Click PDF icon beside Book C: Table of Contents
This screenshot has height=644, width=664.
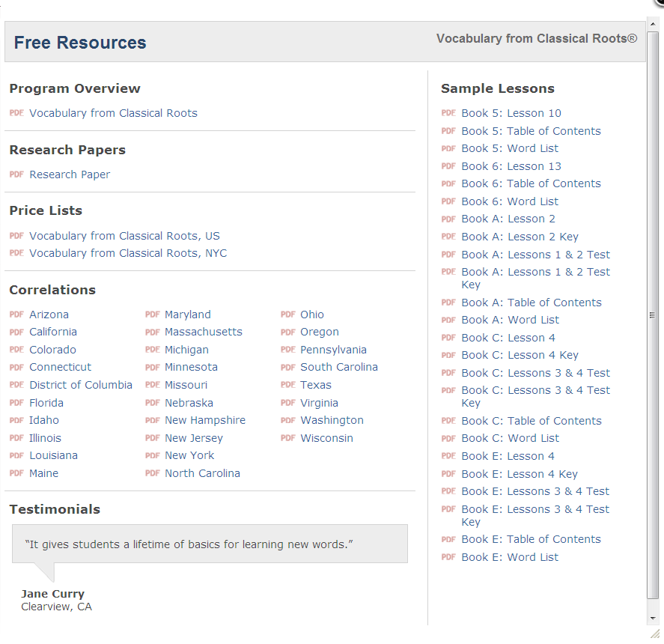[x=448, y=421]
